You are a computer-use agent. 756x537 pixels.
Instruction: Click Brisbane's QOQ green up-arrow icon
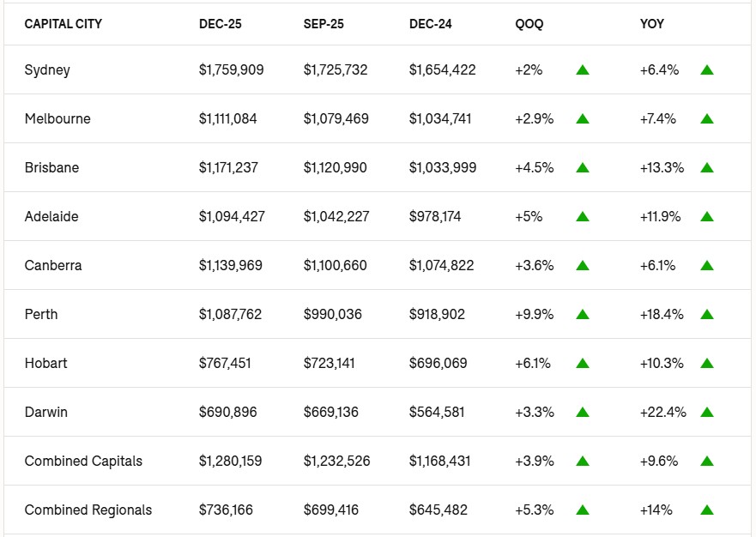pos(583,168)
